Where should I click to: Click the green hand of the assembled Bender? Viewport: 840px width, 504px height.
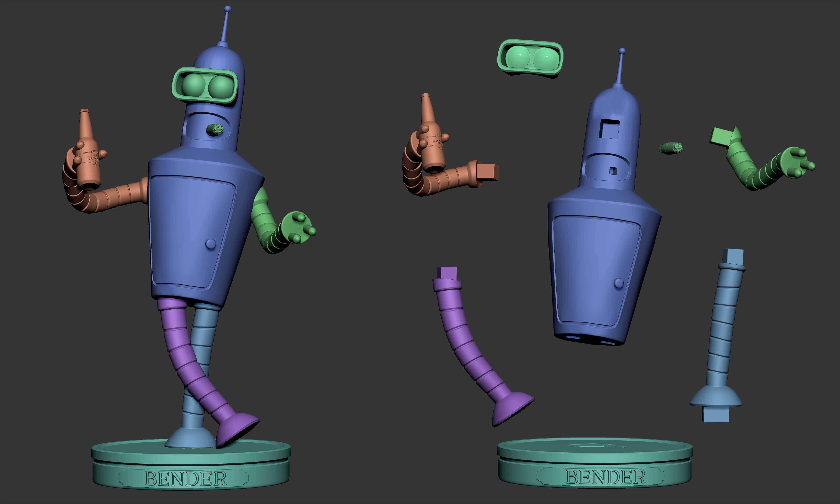tap(299, 227)
